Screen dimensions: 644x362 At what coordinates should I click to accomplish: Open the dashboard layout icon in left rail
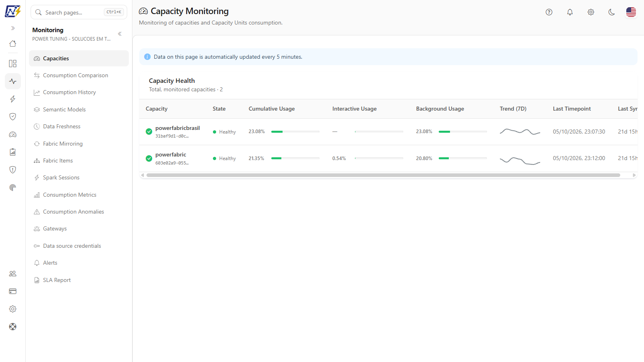[13, 64]
